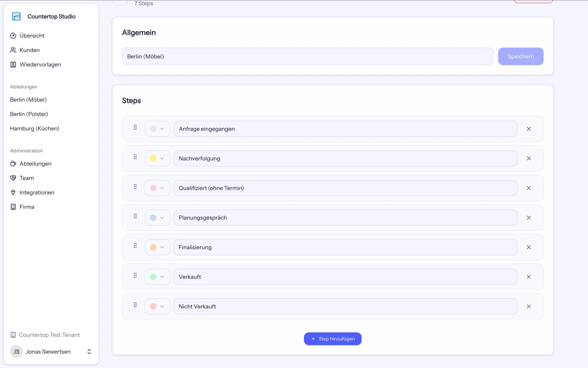Screen dimensions: 588x368
Task: Open color dropdown for Finalisierung step
Action: pyautogui.click(x=157, y=247)
